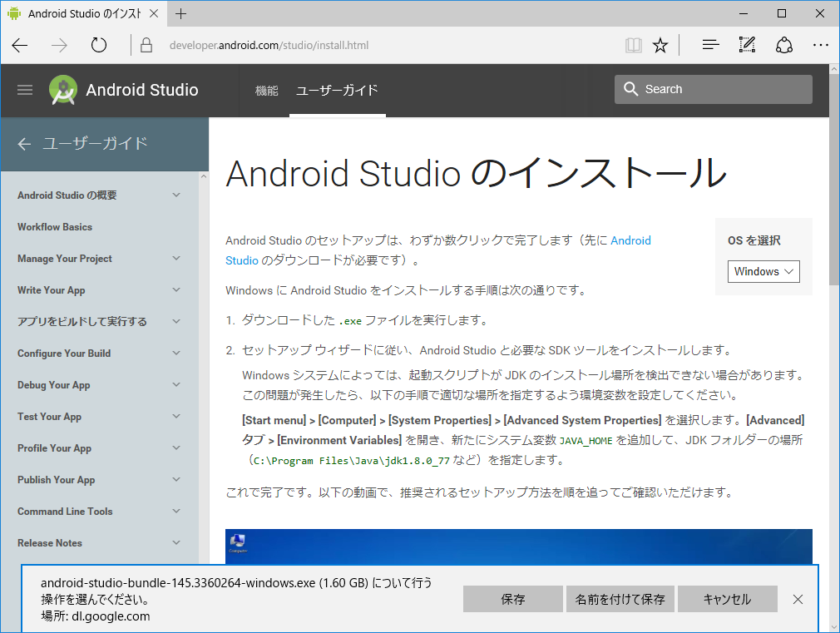Viewport: 840px width, 633px height.
Task: Expand Release Notes chevron
Action: (176, 543)
